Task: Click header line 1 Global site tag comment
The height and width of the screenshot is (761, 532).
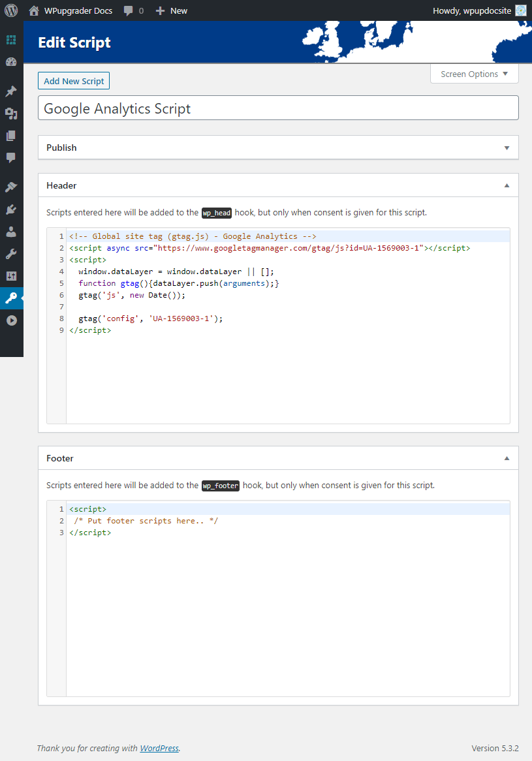Action: tap(193, 236)
